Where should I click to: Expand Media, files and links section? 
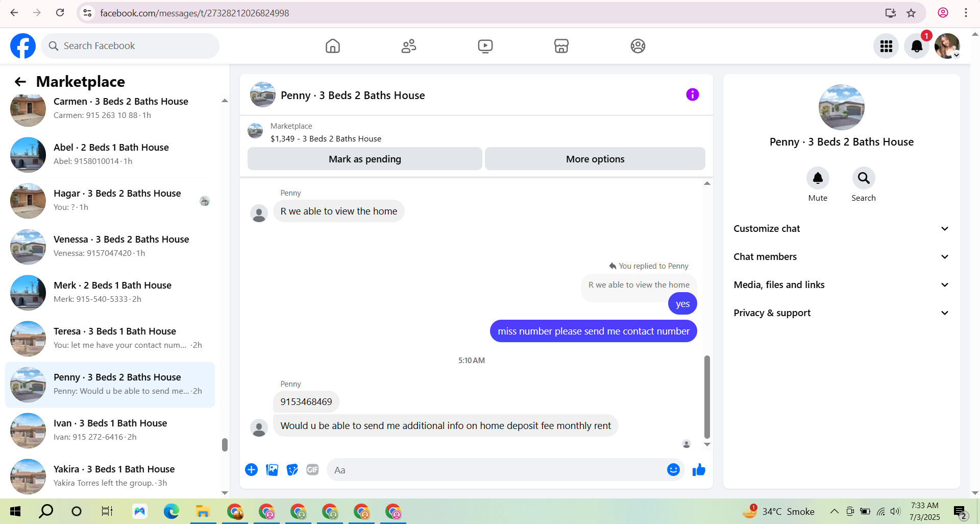841,285
